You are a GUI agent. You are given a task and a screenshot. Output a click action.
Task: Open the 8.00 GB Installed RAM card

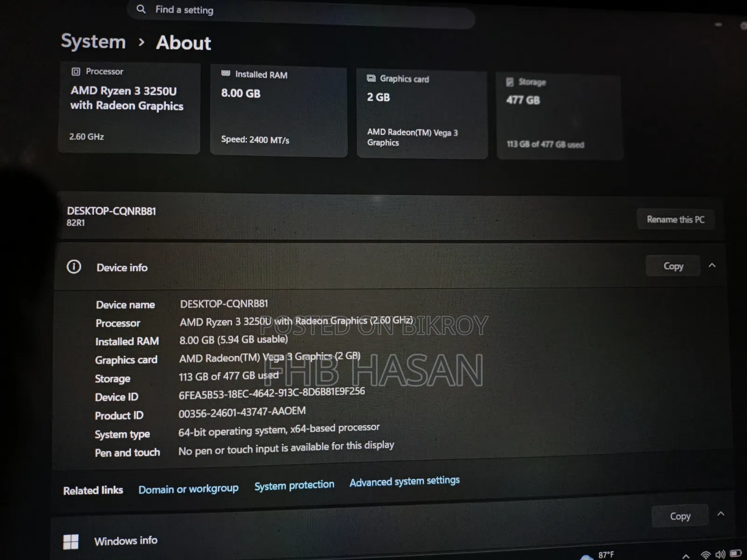click(279, 112)
